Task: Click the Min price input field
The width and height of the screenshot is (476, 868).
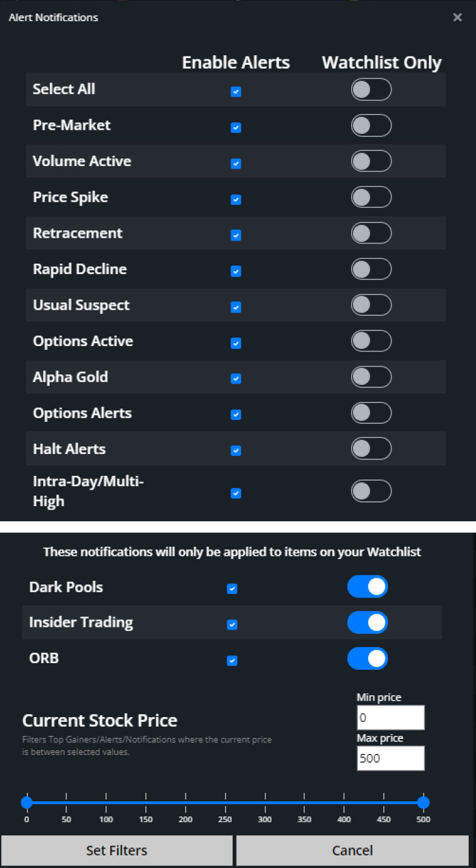Action: click(391, 717)
